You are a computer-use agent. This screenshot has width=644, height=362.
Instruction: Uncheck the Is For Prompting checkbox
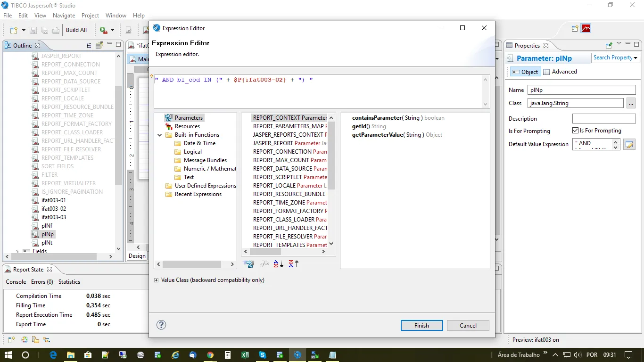pos(575,131)
